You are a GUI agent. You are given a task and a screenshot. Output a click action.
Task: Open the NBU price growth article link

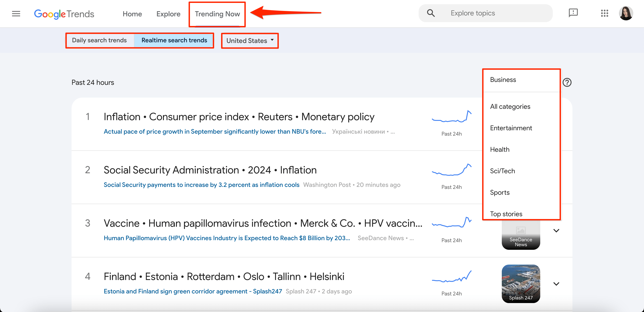coord(215,132)
